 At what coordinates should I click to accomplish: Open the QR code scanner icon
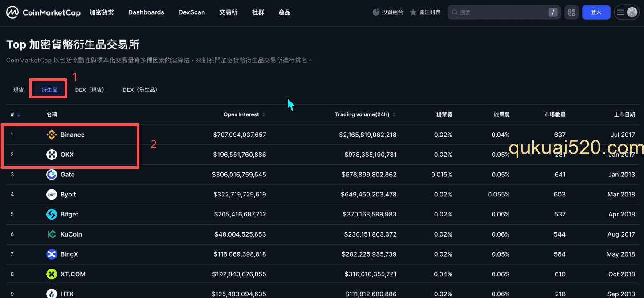point(571,12)
